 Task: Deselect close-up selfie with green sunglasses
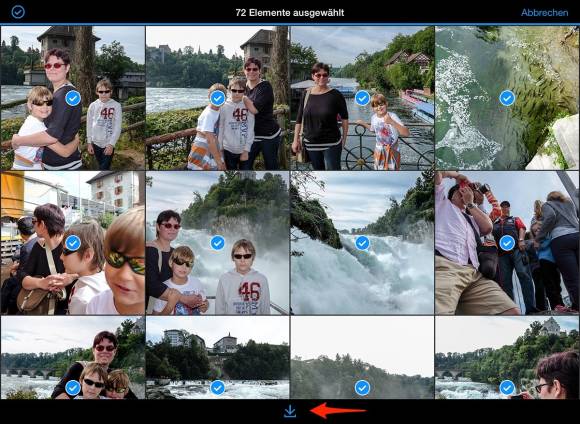73,243
